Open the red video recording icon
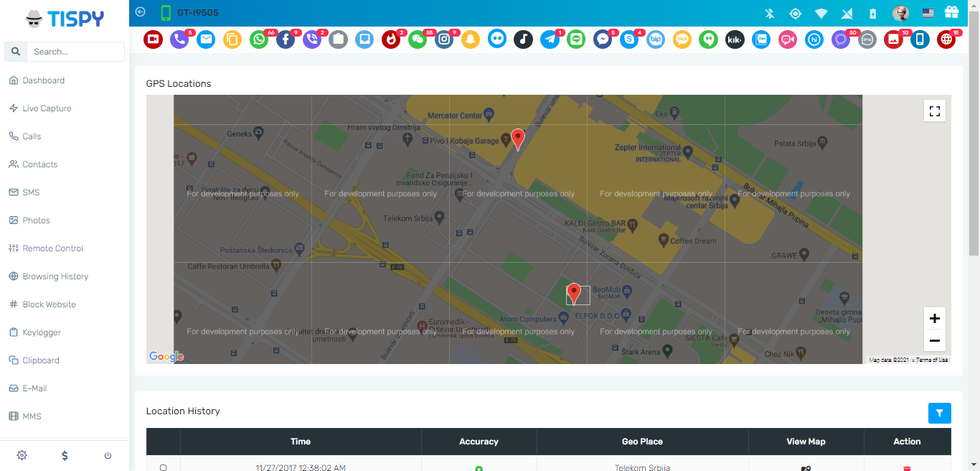This screenshot has height=471, width=980. (153, 39)
